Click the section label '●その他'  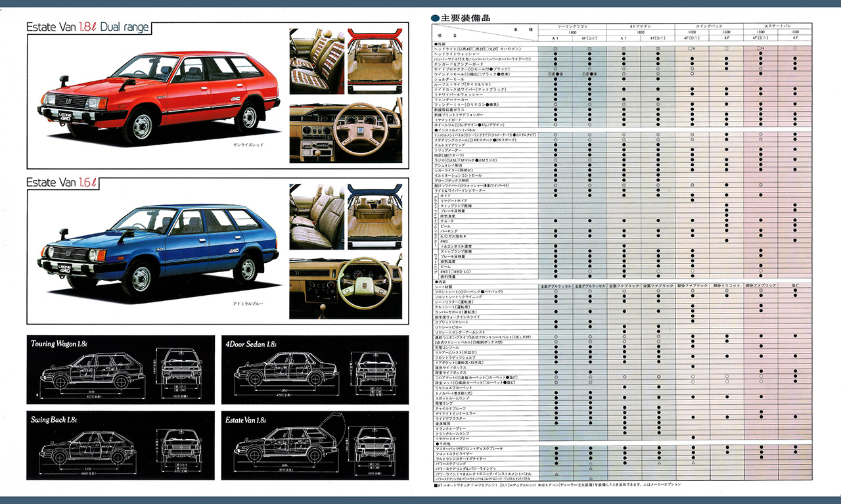[442, 444]
